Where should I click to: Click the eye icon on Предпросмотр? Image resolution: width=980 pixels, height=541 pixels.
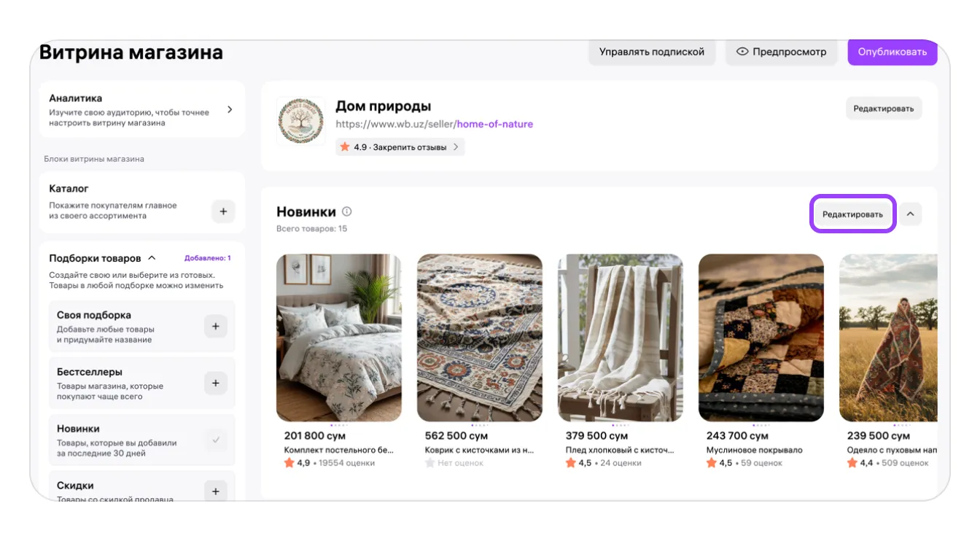(x=742, y=52)
